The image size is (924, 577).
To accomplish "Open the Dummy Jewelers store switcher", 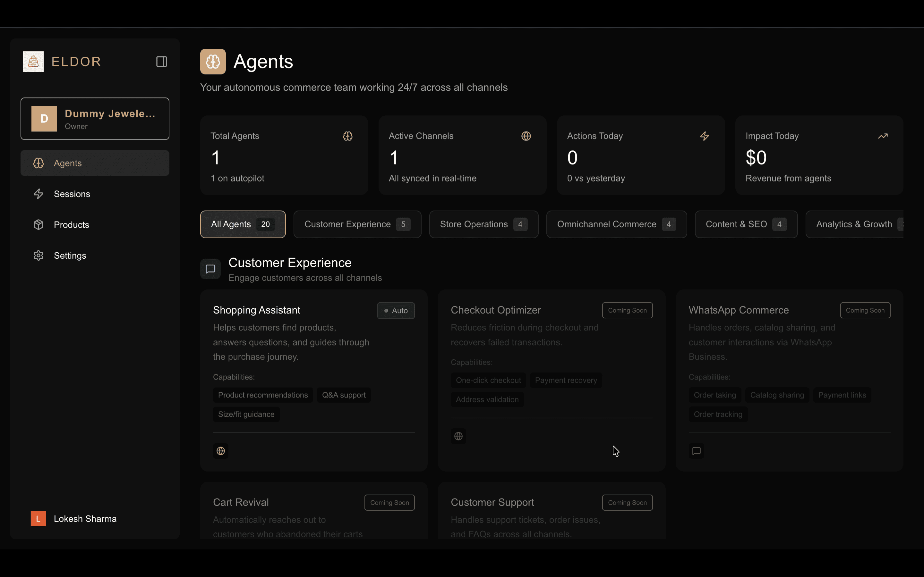I will tap(95, 119).
